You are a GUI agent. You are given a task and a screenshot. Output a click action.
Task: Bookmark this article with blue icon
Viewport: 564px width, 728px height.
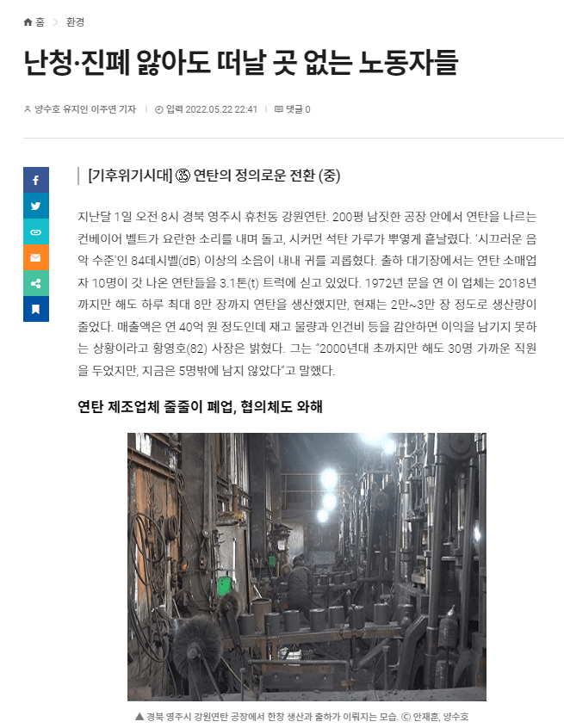[x=36, y=309]
